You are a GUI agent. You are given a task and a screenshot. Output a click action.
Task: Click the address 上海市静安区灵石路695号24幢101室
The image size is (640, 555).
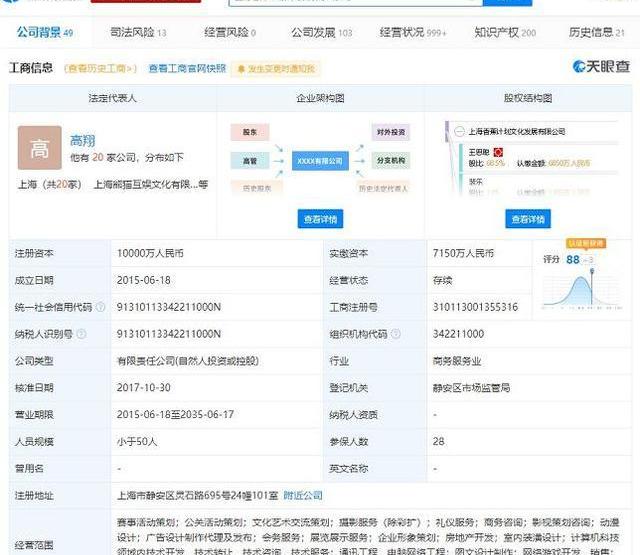tap(198, 495)
